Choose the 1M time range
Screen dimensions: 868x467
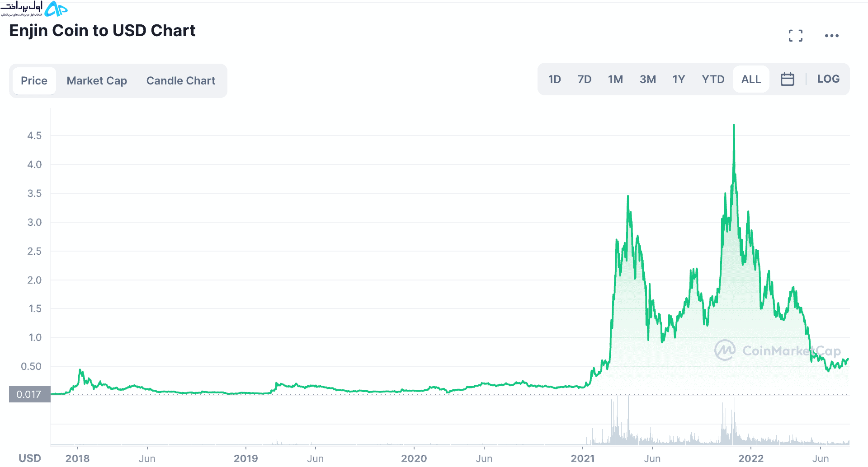pyautogui.click(x=615, y=79)
